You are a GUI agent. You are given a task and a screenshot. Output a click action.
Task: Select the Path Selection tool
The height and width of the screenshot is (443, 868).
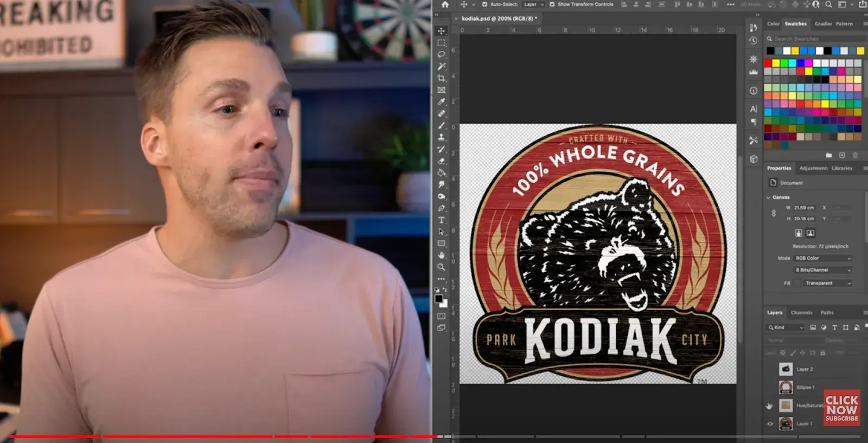point(441,232)
